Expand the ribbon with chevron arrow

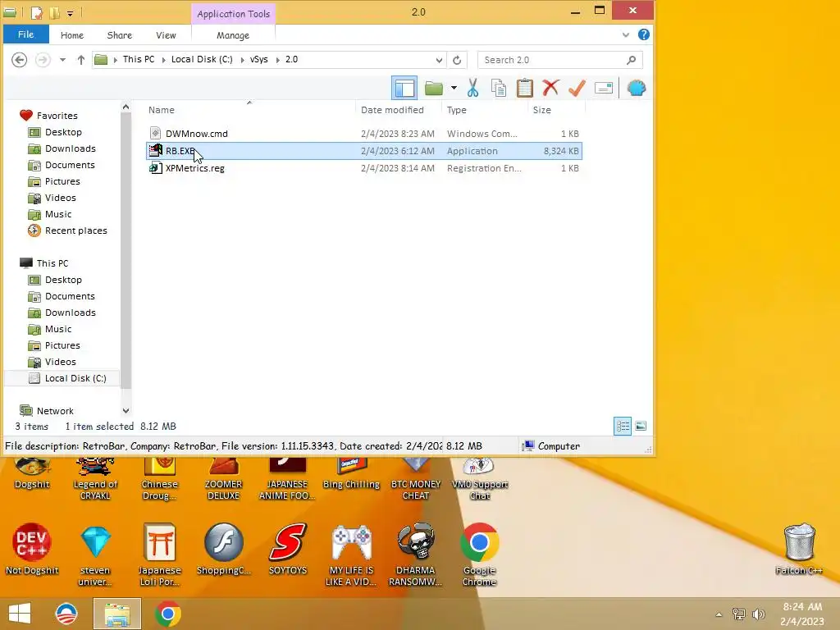[x=626, y=34]
